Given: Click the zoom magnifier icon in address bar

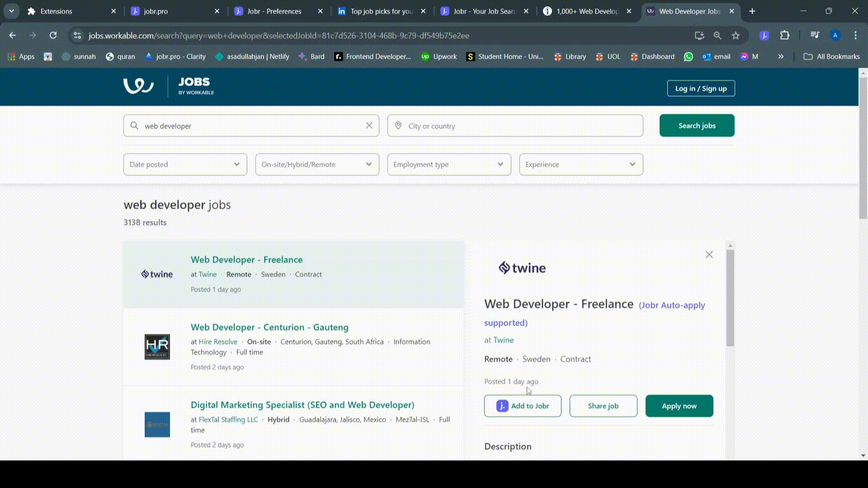Looking at the screenshot, I should 717,35.
